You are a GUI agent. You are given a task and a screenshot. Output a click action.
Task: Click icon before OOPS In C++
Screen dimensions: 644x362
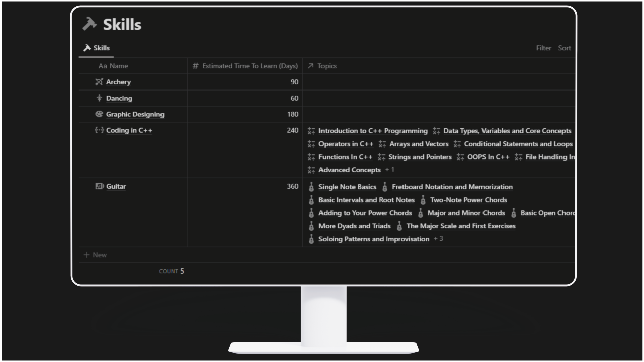click(x=460, y=157)
